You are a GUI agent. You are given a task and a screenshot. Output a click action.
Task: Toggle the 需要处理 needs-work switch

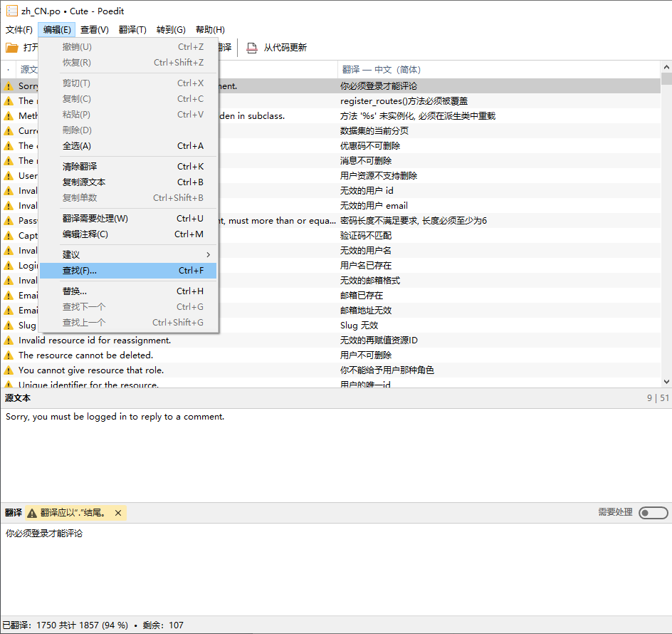pos(653,513)
